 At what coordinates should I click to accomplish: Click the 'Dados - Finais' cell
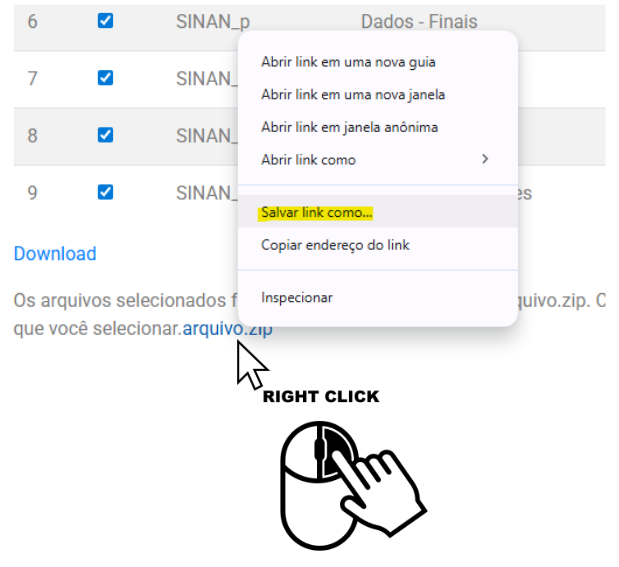point(419,21)
